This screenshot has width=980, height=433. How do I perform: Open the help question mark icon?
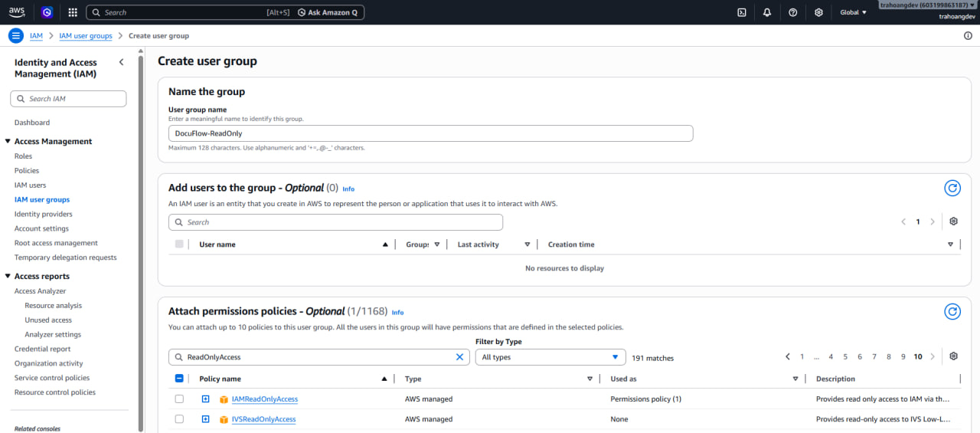click(x=792, y=12)
